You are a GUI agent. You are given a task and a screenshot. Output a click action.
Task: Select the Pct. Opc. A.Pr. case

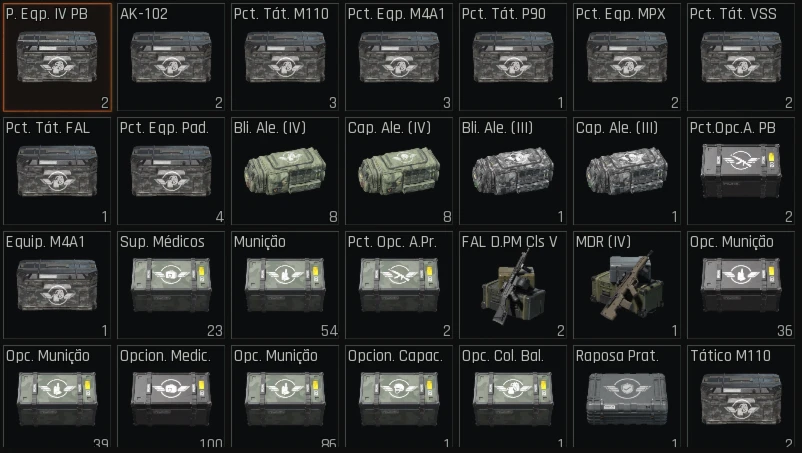click(399, 285)
